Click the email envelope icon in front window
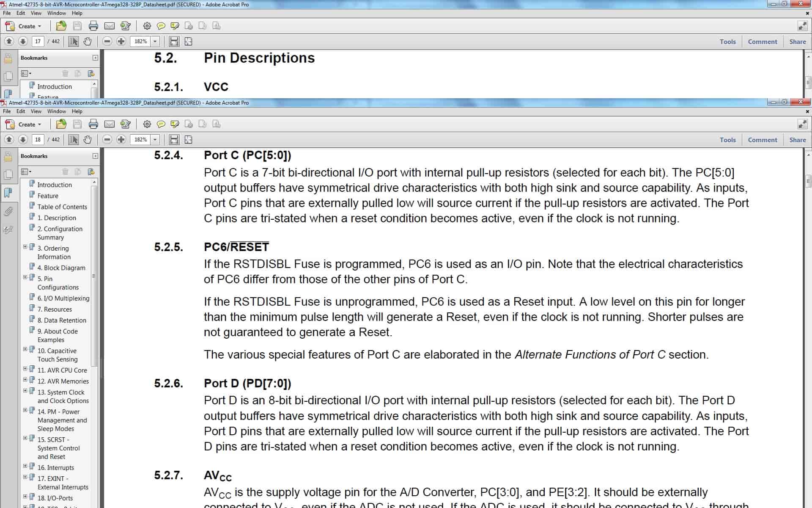Viewport: 812px width, 508px height. tap(110, 124)
